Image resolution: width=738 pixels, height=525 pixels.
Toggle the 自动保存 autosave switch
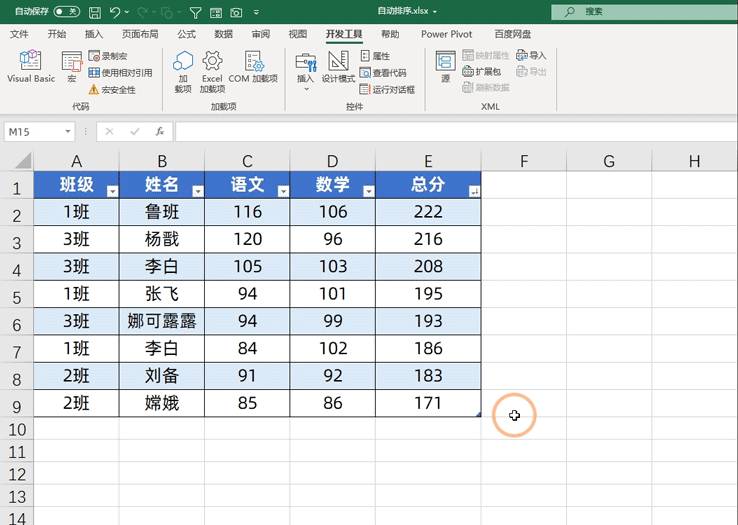(x=66, y=11)
